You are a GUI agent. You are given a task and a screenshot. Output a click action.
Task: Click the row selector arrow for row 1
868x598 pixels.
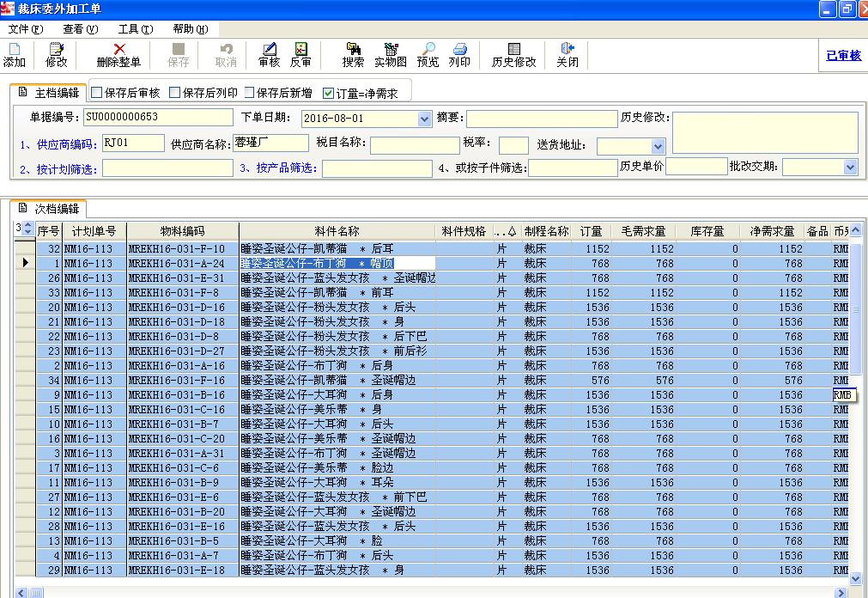25,263
